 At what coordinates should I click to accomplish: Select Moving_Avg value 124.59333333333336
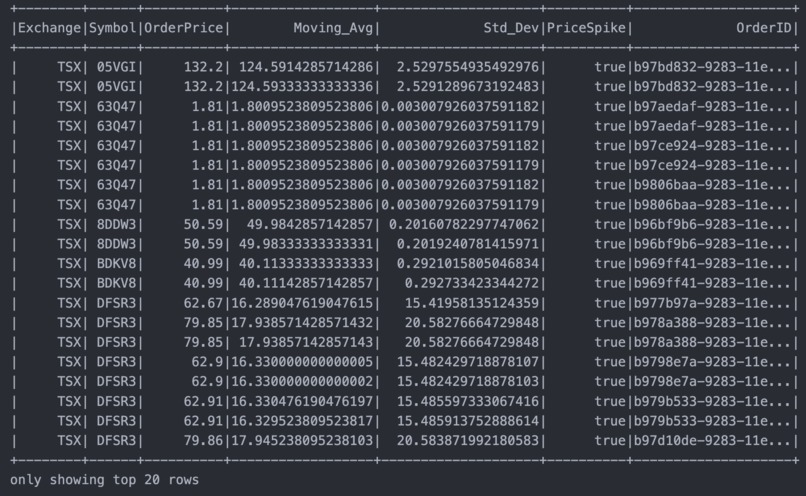click(302, 86)
